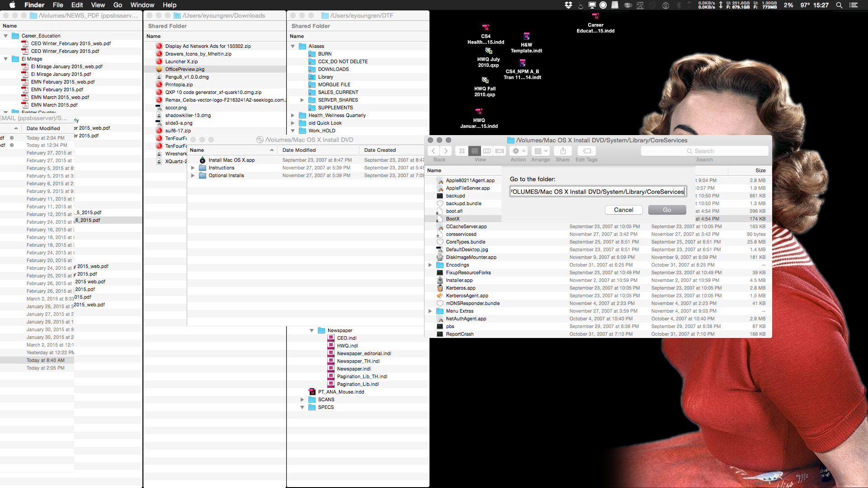The width and height of the screenshot is (868, 488).
Task: Click inside the Go to folder text field
Action: [x=598, y=192]
